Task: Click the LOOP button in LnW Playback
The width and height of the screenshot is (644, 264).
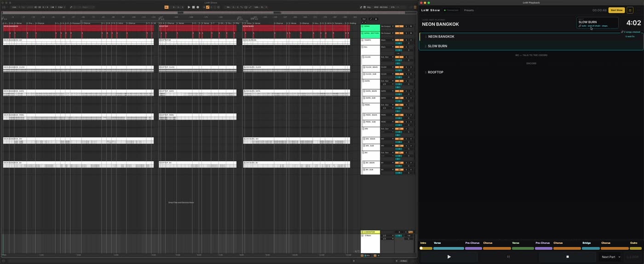Action: point(633,257)
